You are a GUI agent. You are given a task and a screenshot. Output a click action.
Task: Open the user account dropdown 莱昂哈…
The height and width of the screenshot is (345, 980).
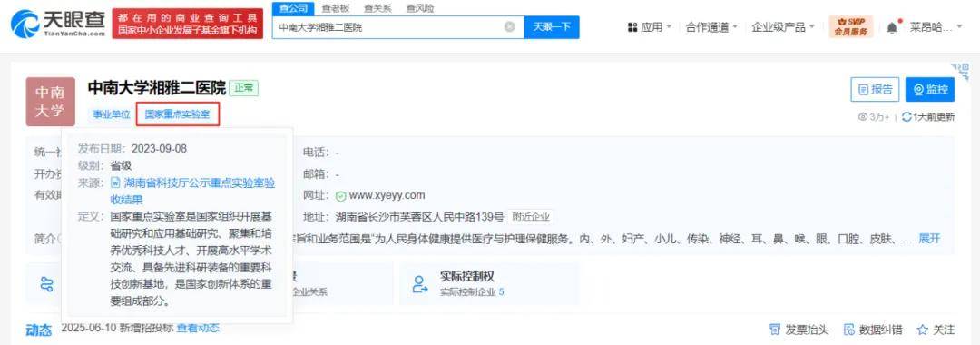click(936, 27)
